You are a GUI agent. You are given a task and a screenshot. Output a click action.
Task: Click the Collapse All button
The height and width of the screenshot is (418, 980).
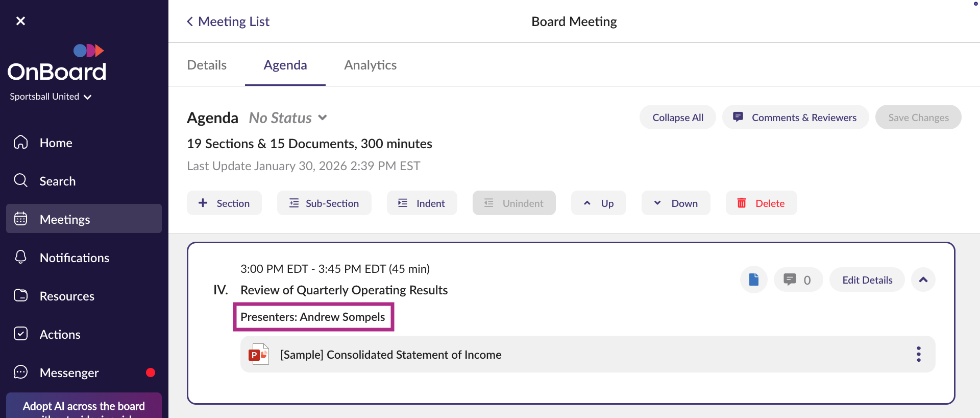677,118
